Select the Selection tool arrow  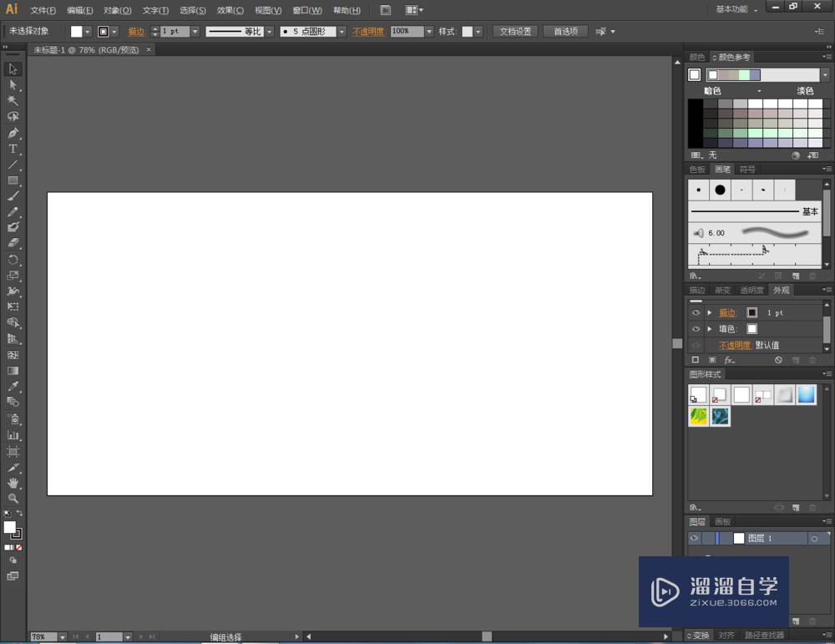(x=13, y=69)
